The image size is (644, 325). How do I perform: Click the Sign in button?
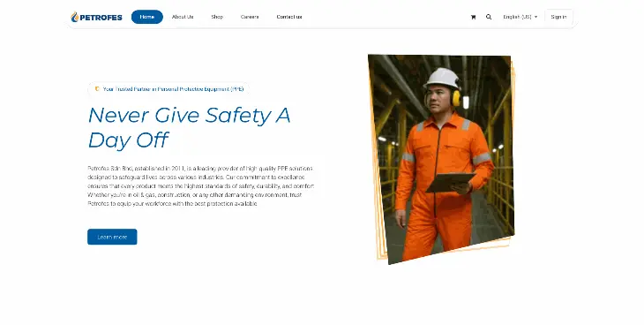click(x=558, y=17)
